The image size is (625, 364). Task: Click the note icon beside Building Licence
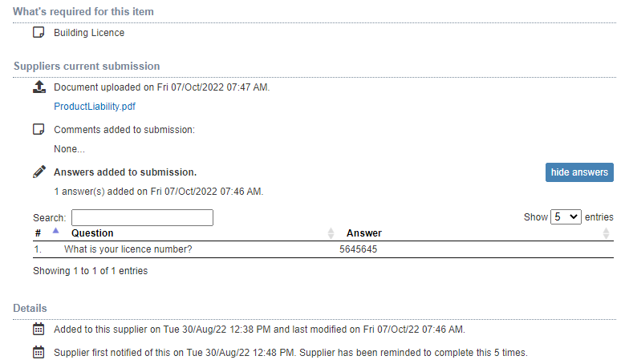click(39, 32)
